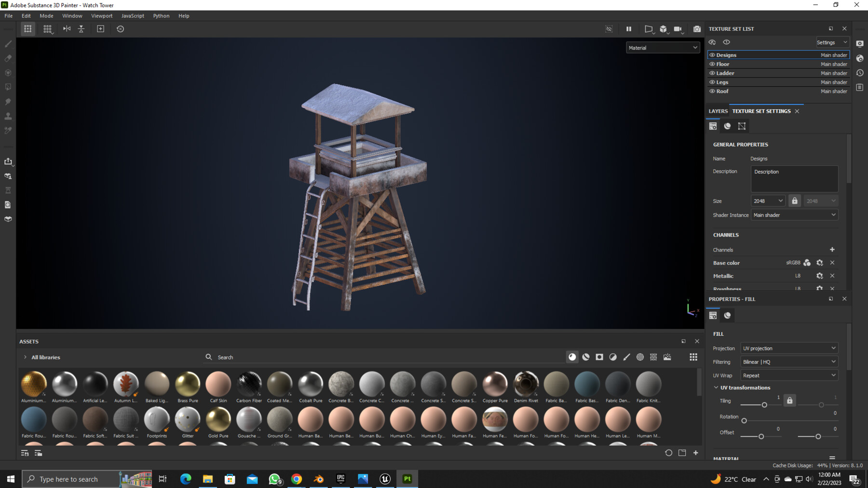Select the Clone stamp tool
The height and width of the screenshot is (488, 868).
click(x=8, y=116)
